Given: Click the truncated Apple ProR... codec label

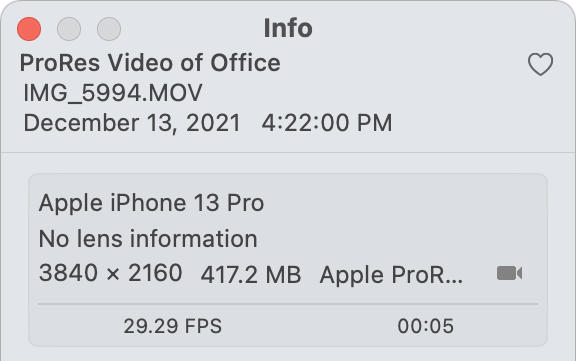Looking at the screenshot, I should pyautogui.click(x=391, y=275).
